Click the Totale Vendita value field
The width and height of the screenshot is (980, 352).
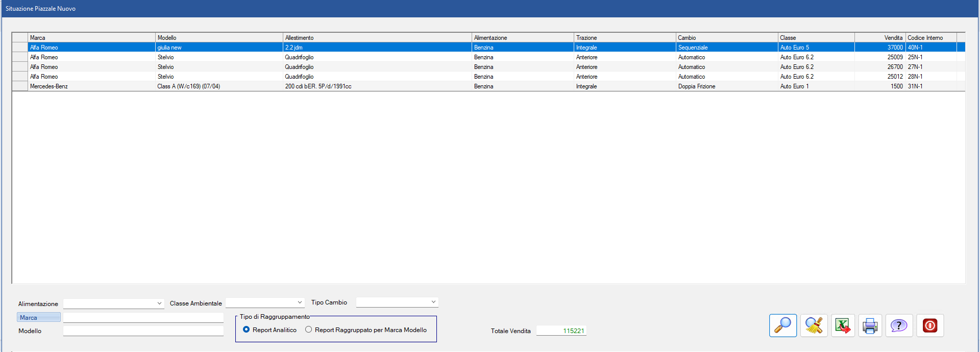click(x=561, y=331)
